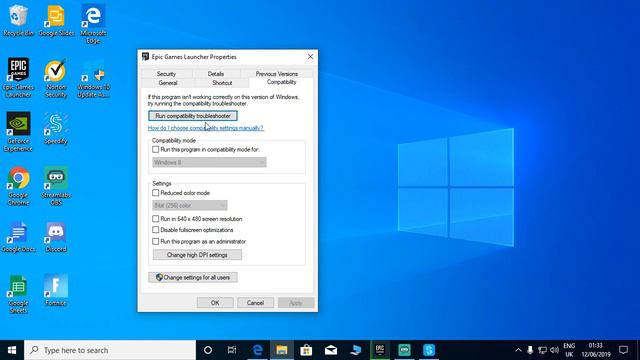This screenshot has width=640, height=360.
Task: Click the Cancel button
Action: pyautogui.click(x=255, y=303)
